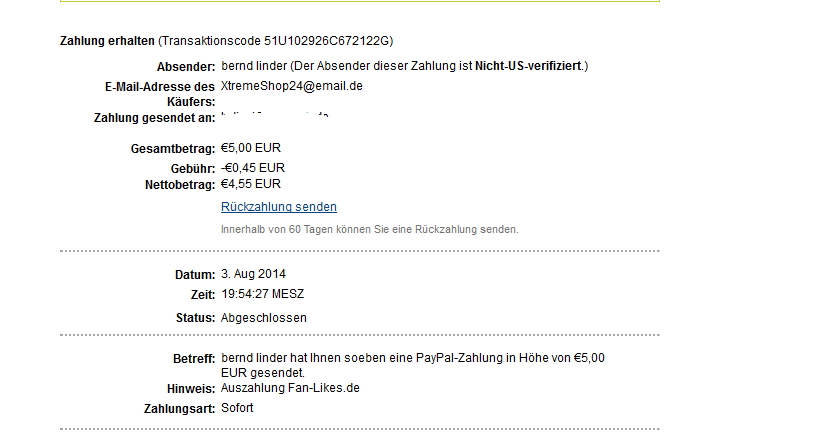Click the Hinweis label
Viewport: 833px width, 446px height.
tap(190, 388)
